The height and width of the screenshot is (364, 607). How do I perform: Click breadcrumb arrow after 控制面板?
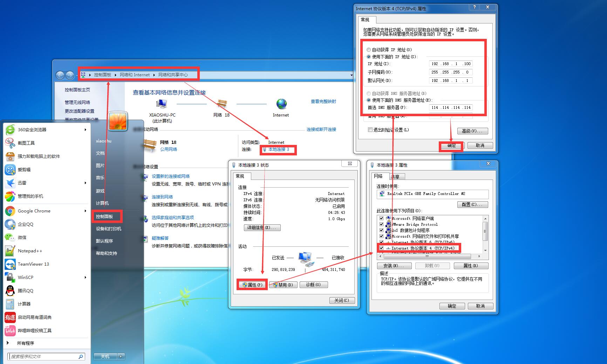(115, 75)
